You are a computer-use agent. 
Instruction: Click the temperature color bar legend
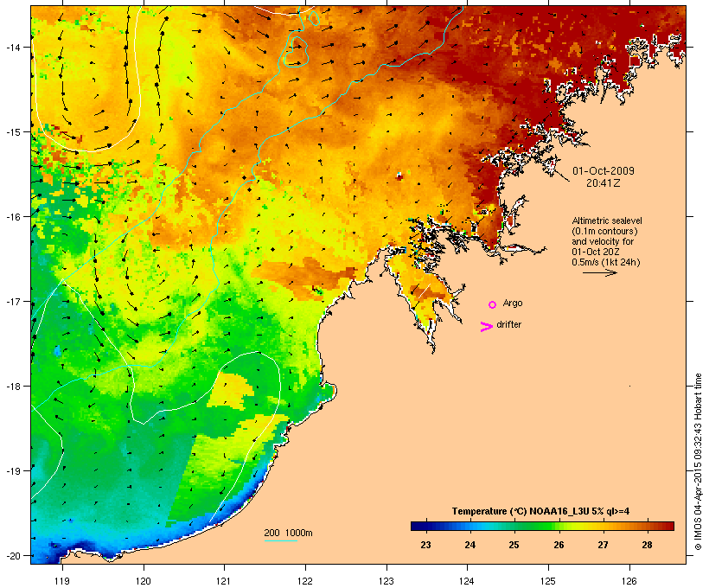542,526
